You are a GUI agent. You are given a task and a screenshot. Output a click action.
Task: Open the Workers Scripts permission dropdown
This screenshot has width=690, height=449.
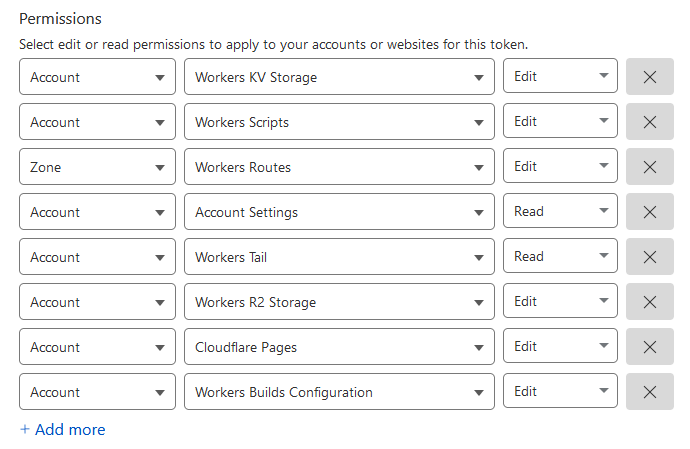coord(339,121)
